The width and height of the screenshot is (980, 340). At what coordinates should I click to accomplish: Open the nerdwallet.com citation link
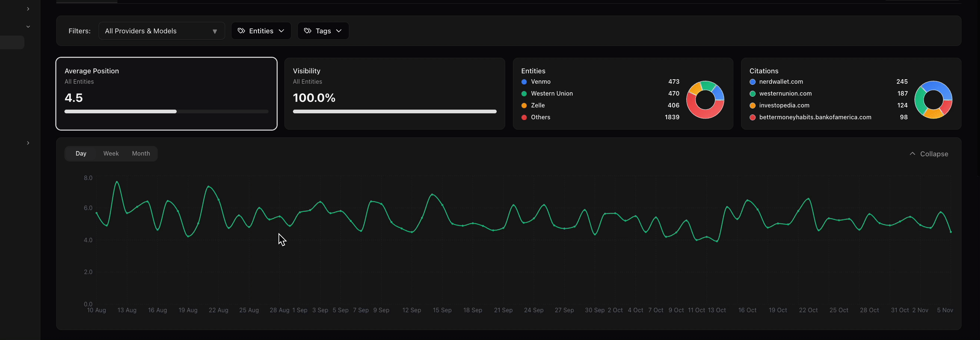(781, 81)
